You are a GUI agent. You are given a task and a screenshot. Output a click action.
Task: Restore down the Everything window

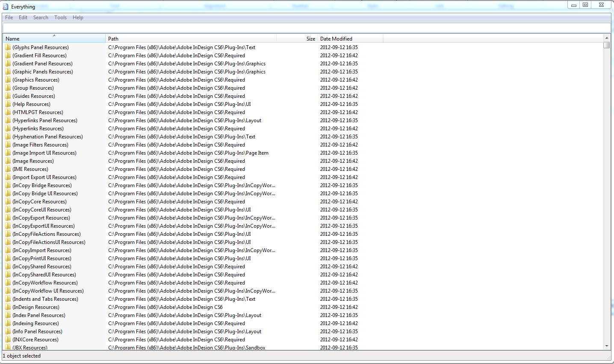[x=585, y=5]
